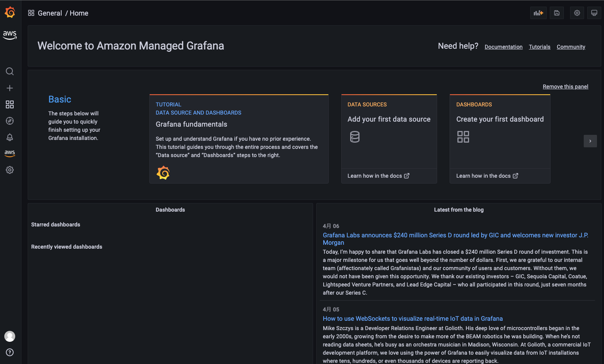Click the Starred dashboards heading
This screenshot has height=364, width=604.
pyautogui.click(x=56, y=224)
